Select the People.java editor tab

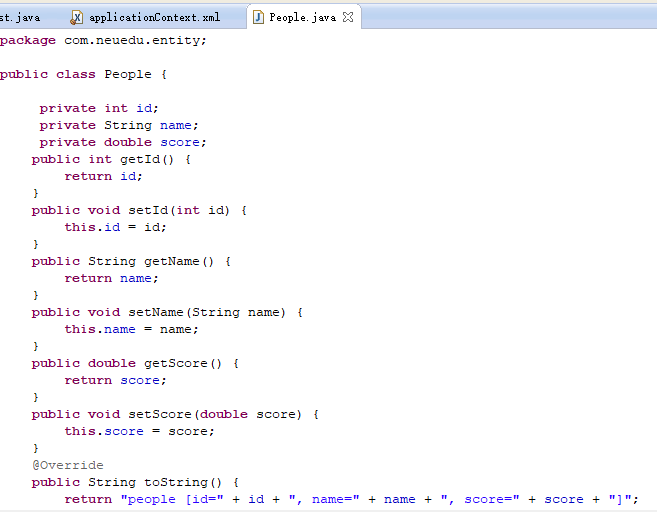302,18
